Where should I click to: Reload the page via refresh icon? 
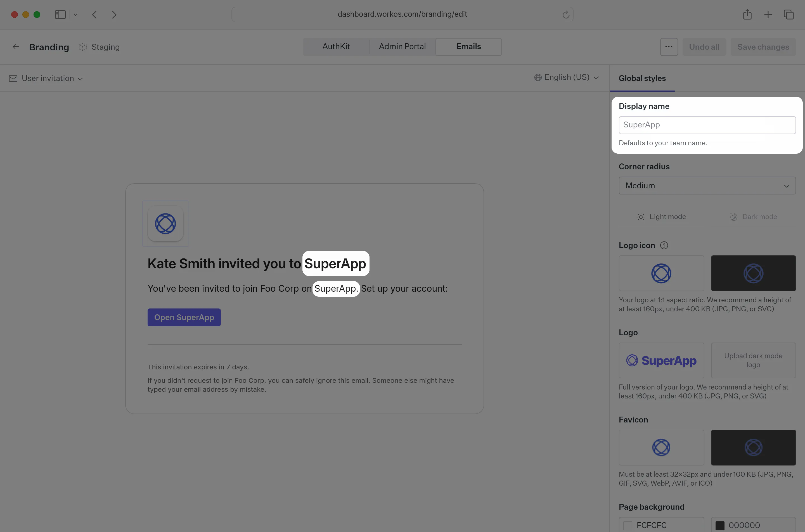click(565, 15)
